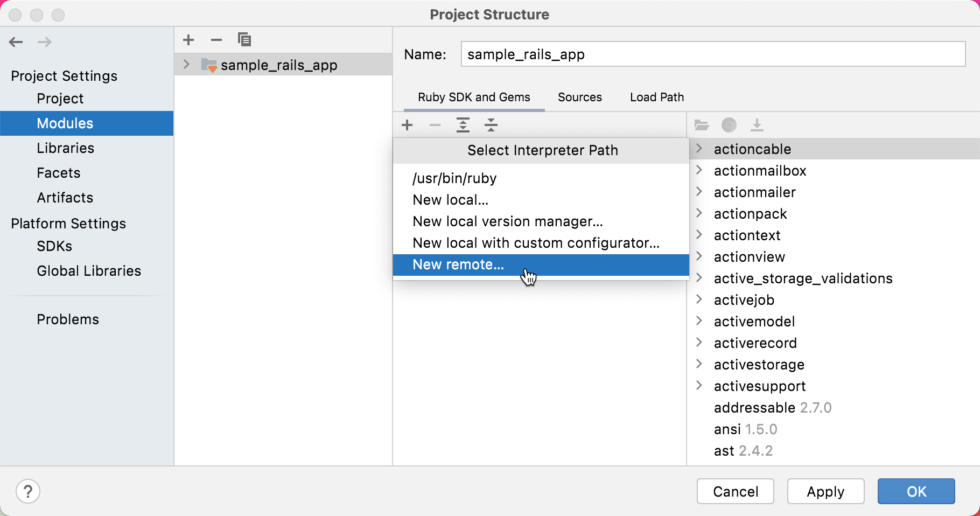This screenshot has height=516, width=980.
Task: Copy the sample_rails_app module
Action: point(244,39)
